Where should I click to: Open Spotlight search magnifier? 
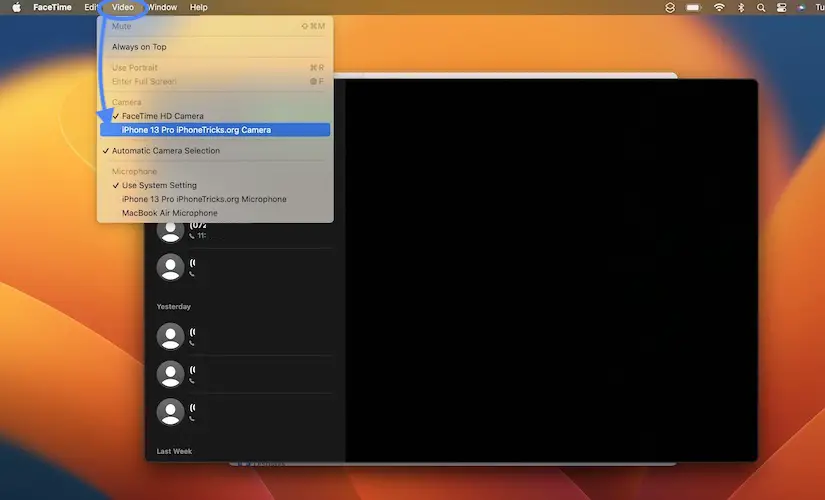pyautogui.click(x=762, y=7)
